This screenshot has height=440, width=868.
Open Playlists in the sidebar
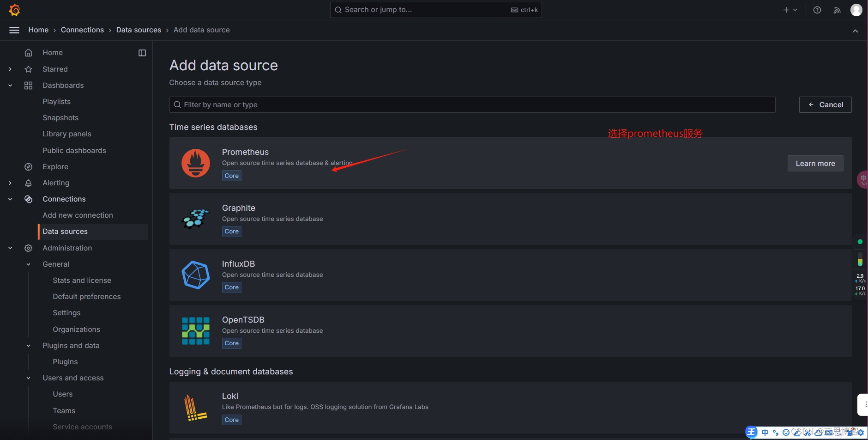click(56, 102)
